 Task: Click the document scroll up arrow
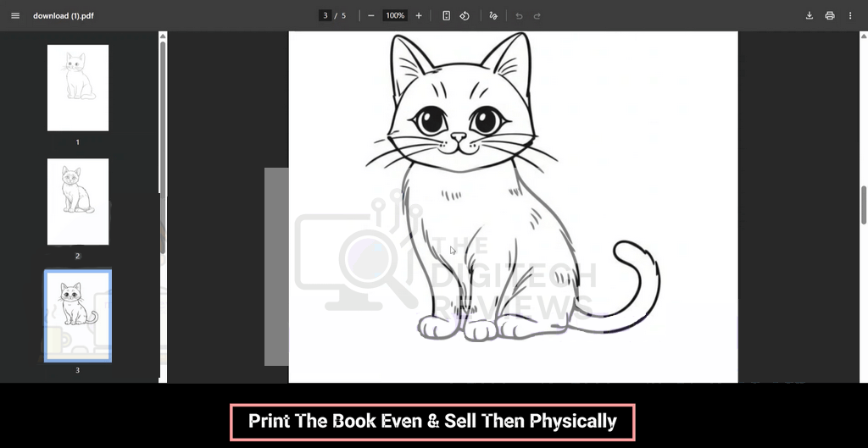[x=864, y=36]
